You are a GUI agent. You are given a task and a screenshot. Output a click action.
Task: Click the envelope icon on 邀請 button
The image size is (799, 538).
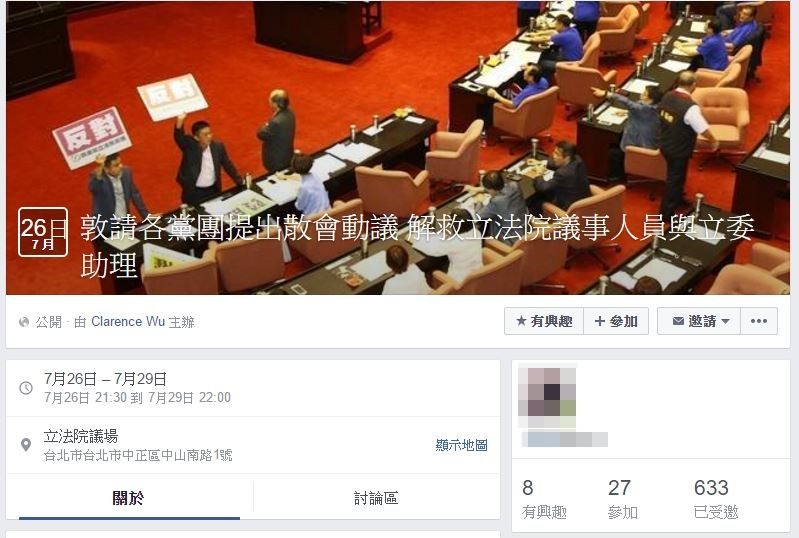pyautogui.click(x=678, y=321)
